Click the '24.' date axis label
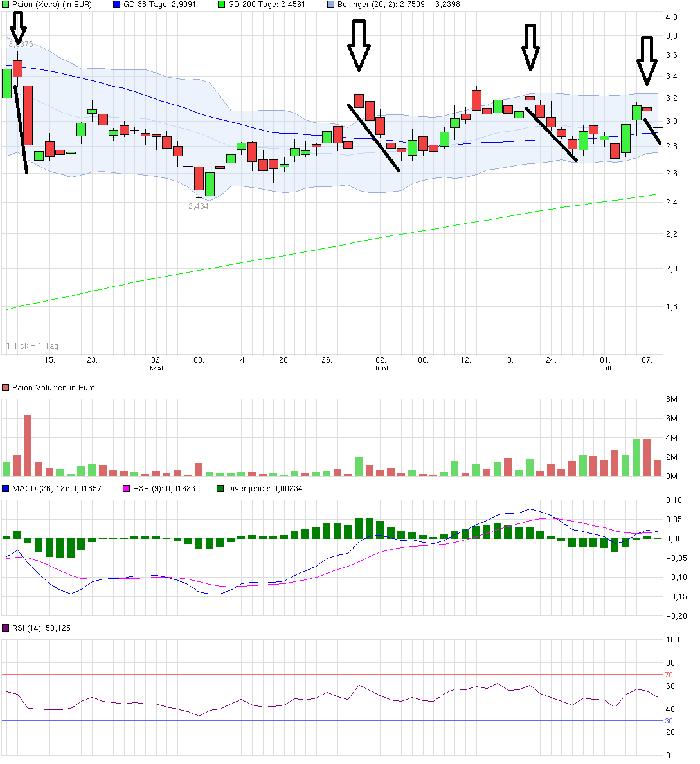This screenshot has height=764, width=700. pyautogui.click(x=551, y=360)
